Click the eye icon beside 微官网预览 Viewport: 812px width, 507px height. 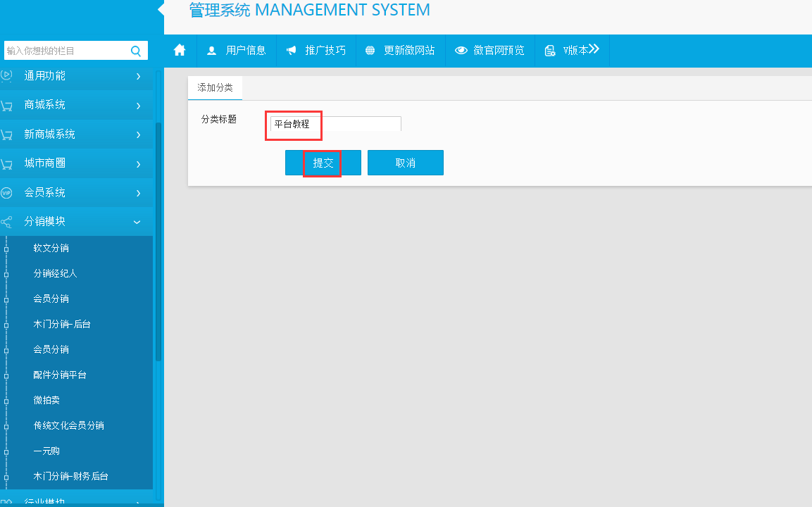point(461,50)
